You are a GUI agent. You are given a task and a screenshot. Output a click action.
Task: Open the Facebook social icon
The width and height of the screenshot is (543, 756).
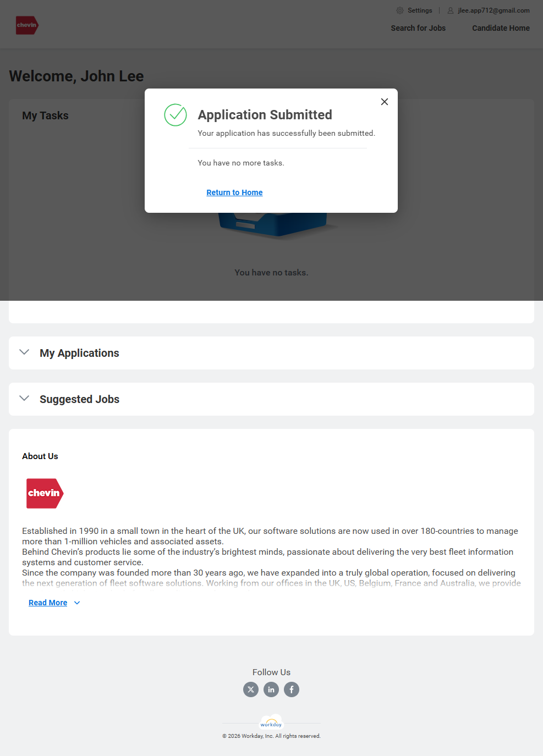292,689
